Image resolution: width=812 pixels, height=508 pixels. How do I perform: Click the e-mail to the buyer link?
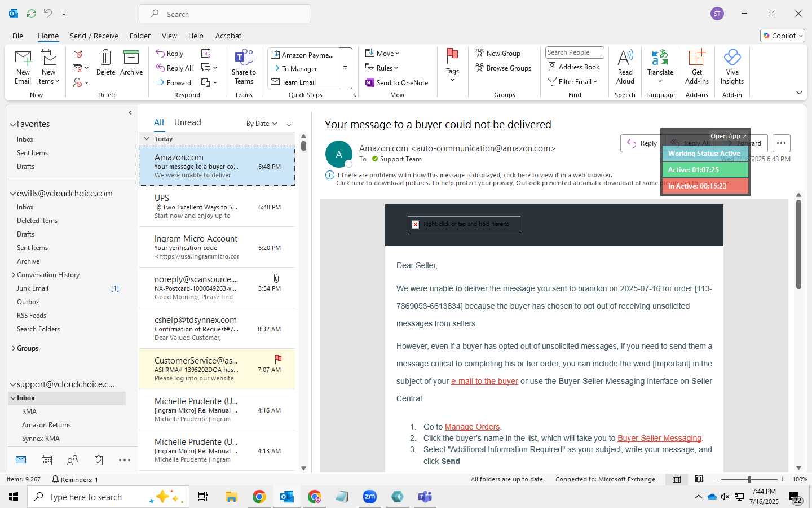coord(484,381)
